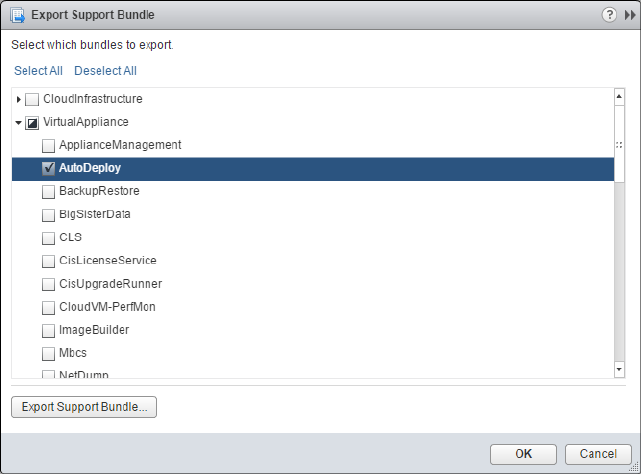
Task: Collapse the VirtualAppliance tree node
Action: pos(18,122)
